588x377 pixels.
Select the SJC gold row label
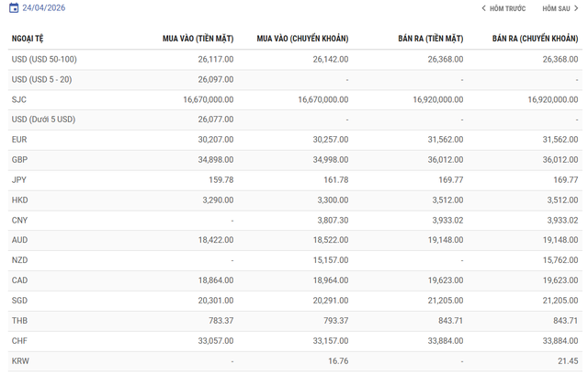click(19, 99)
